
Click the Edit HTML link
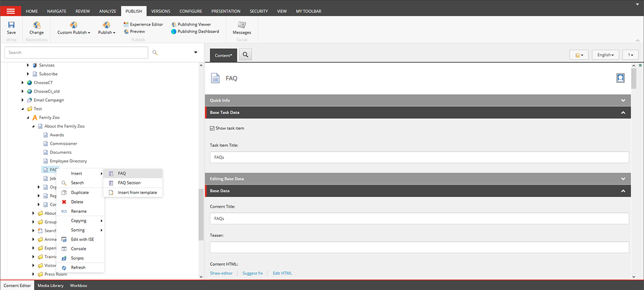coord(282,273)
